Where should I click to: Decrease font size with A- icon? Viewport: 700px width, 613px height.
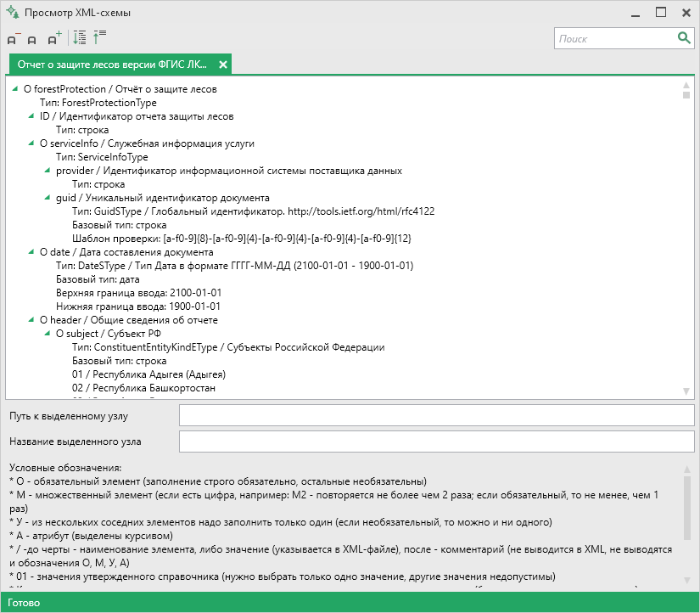tap(14, 39)
